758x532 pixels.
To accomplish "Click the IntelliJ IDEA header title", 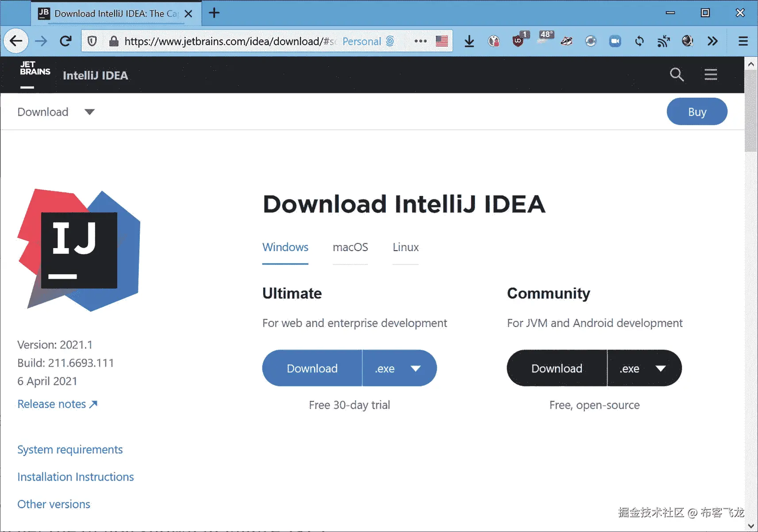I will 96,76.
